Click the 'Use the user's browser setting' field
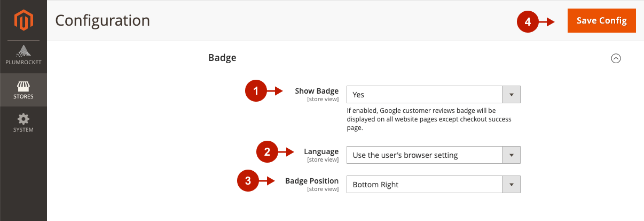The image size is (644, 221). [433, 155]
